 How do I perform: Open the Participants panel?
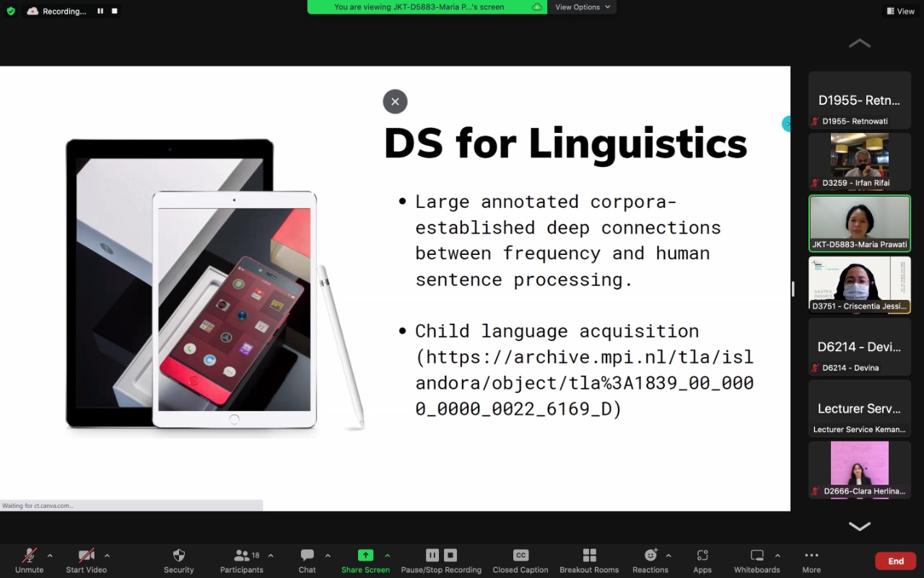pyautogui.click(x=242, y=556)
